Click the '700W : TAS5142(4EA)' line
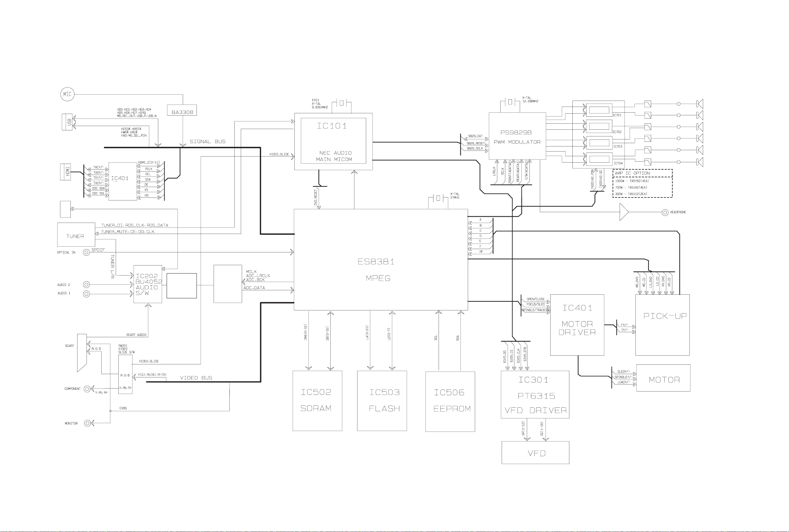789x532 pixels. (x=631, y=188)
